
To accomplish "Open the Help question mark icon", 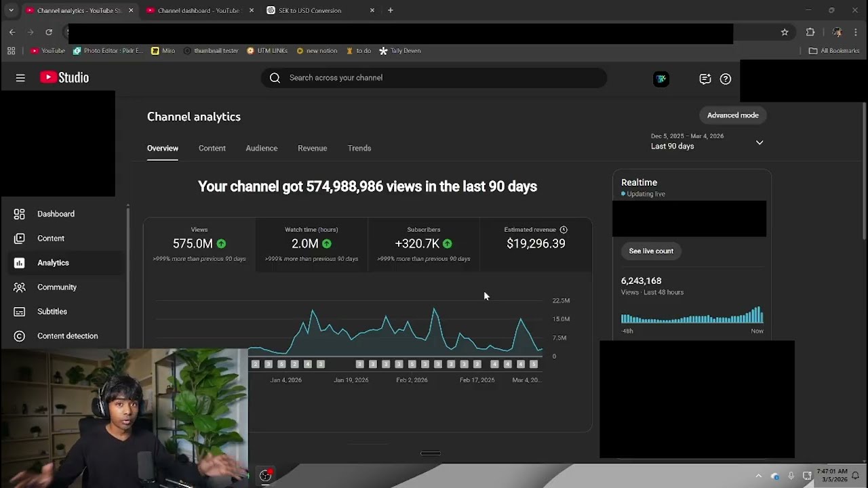I will [726, 79].
